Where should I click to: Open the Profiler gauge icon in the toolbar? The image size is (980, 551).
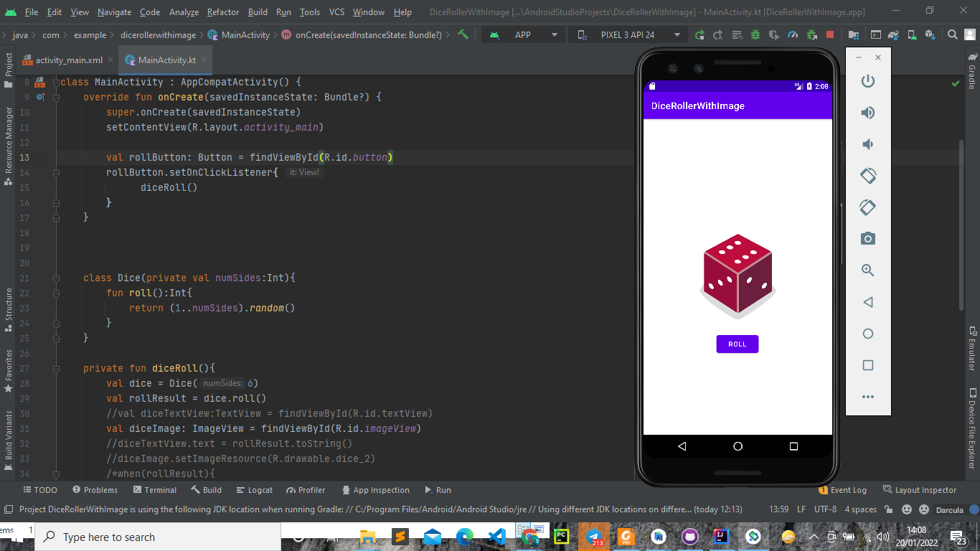pos(793,34)
